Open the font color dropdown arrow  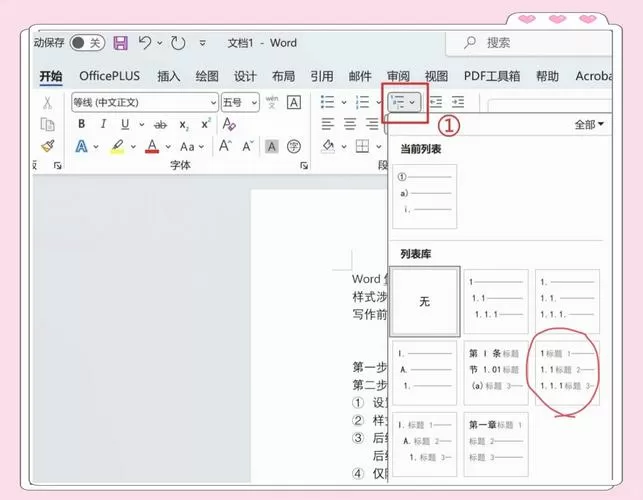coord(168,146)
